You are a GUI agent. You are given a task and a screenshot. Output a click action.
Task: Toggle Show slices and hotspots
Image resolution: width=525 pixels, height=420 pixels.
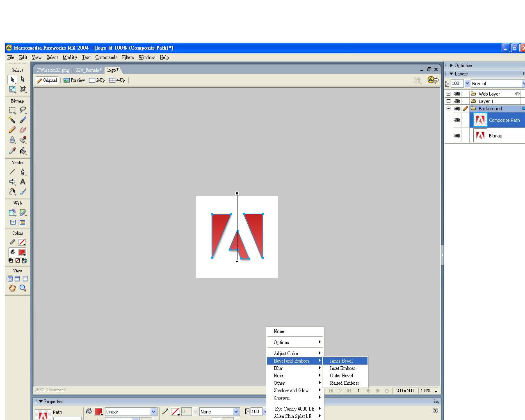(22, 222)
